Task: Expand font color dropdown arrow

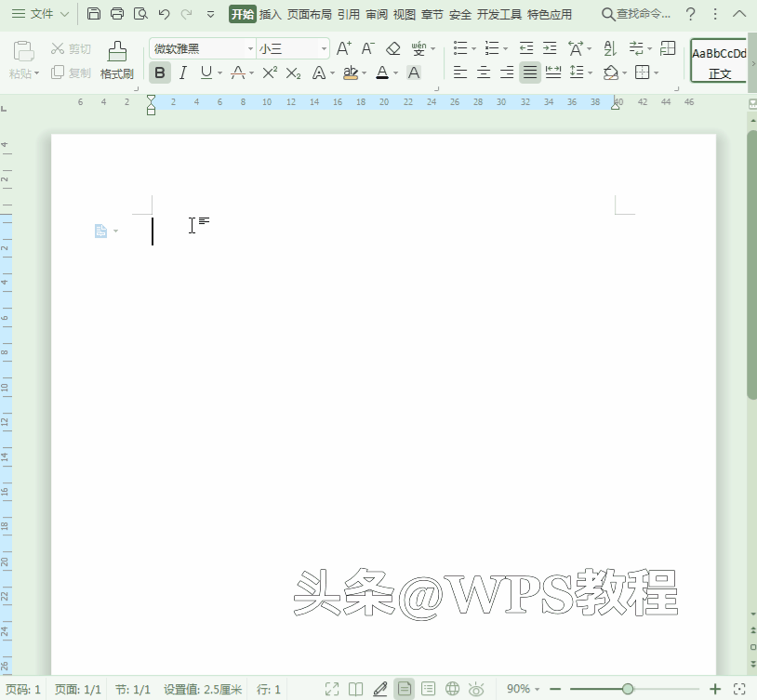Action: click(x=396, y=73)
